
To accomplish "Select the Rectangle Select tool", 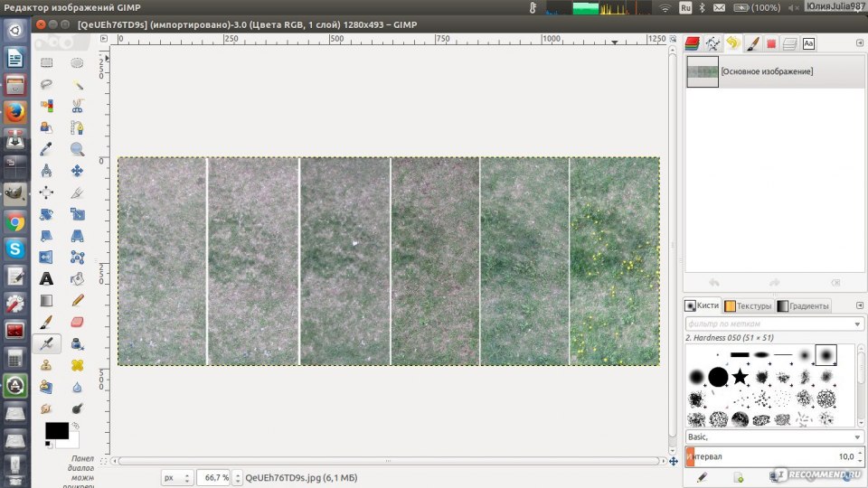I will [x=46, y=63].
